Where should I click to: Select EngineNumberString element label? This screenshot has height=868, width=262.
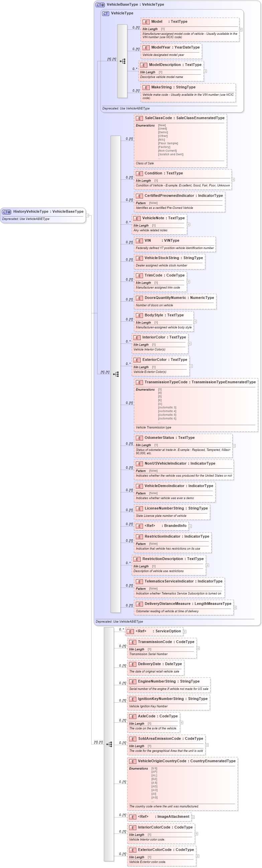pos(157,681)
